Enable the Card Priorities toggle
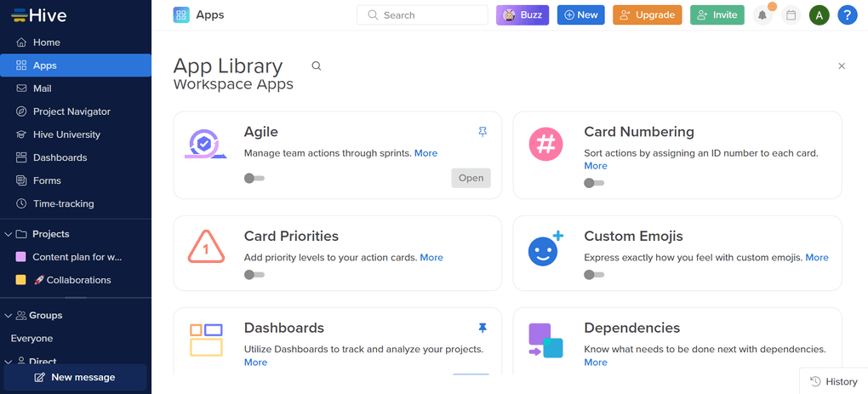Screen dimensions: 868x394 pos(254,275)
